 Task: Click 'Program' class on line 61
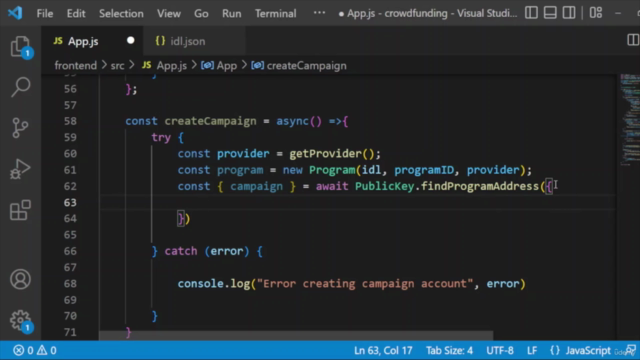tap(332, 170)
